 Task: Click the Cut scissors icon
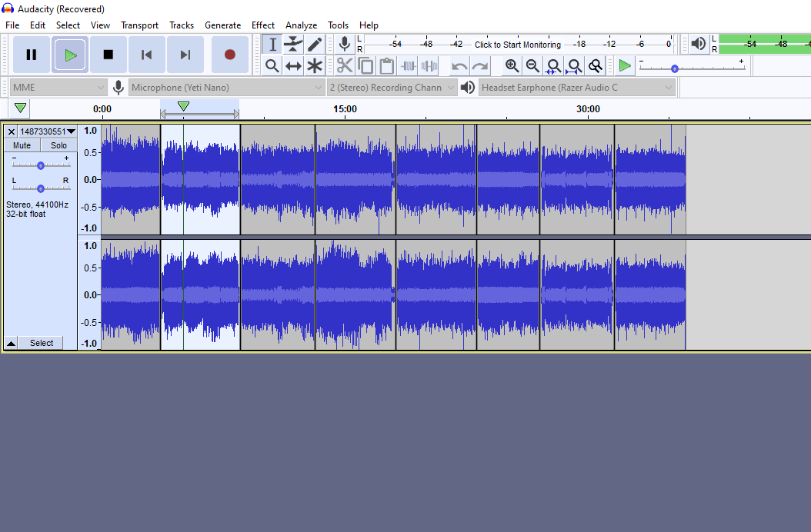(x=345, y=65)
